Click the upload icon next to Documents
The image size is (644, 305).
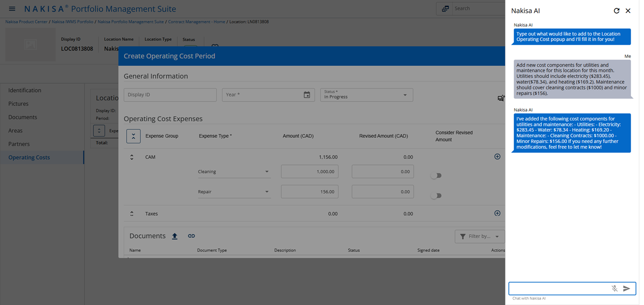click(175, 236)
